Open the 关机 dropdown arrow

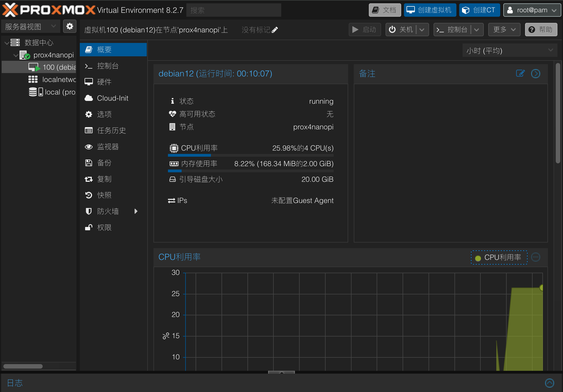(422, 30)
